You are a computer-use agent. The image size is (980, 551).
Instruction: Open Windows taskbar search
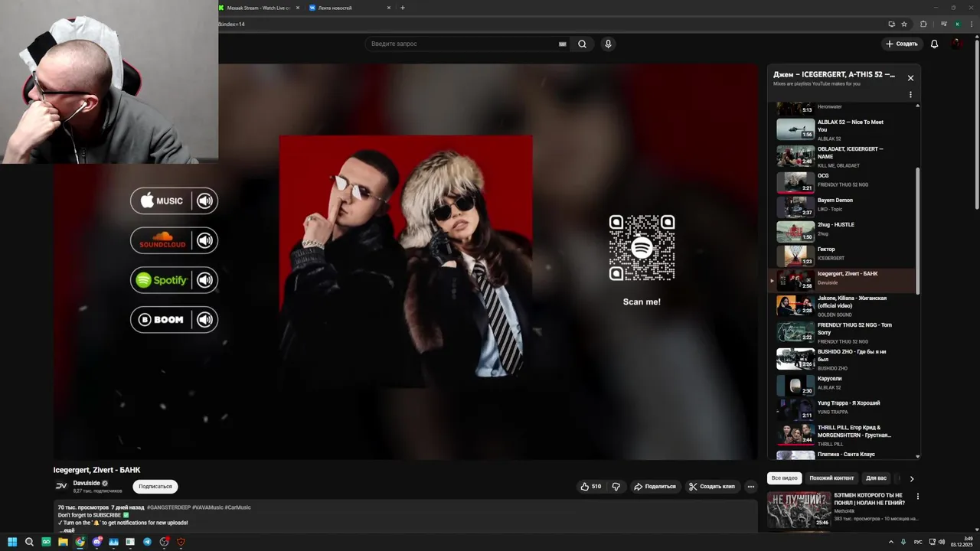[x=29, y=542]
